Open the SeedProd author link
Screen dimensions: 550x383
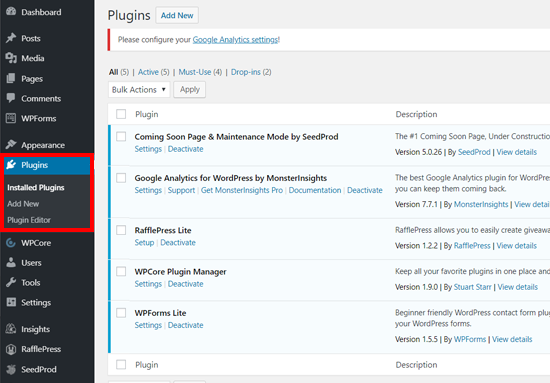click(474, 152)
